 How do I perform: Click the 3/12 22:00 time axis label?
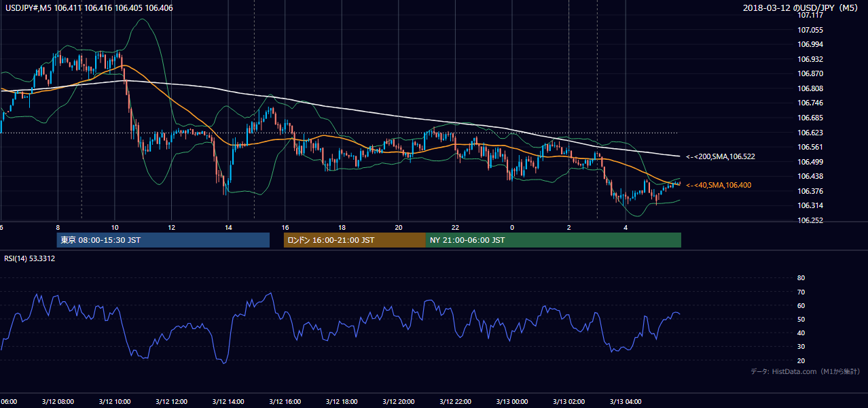tap(455, 402)
